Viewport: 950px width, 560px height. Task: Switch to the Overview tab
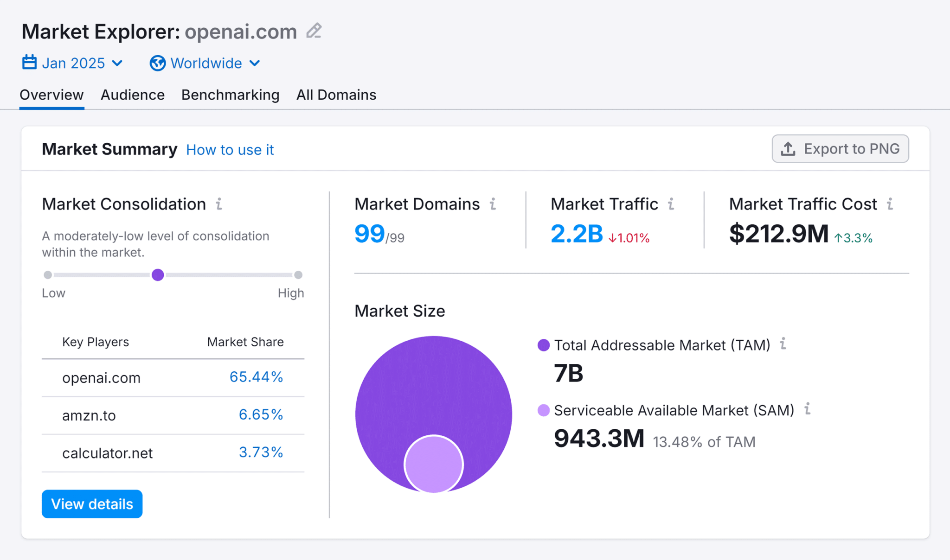pos(51,95)
